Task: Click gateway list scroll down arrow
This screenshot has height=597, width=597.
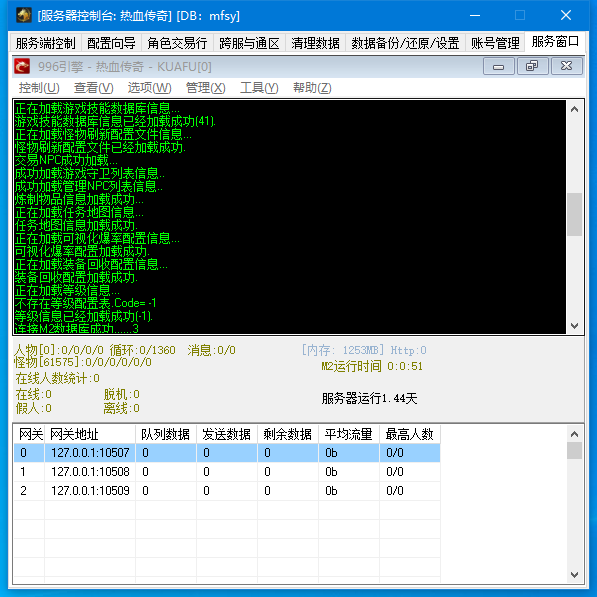Action: (575, 575)
